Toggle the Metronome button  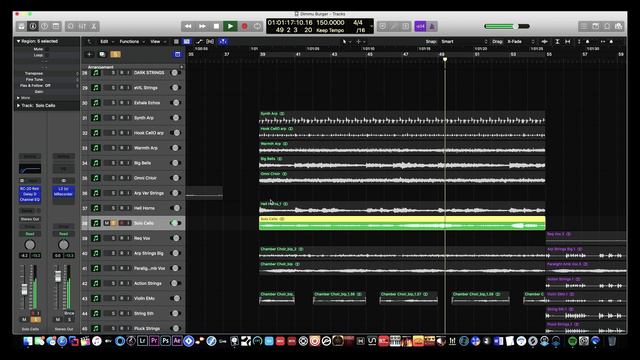click(x=432, y=27)
